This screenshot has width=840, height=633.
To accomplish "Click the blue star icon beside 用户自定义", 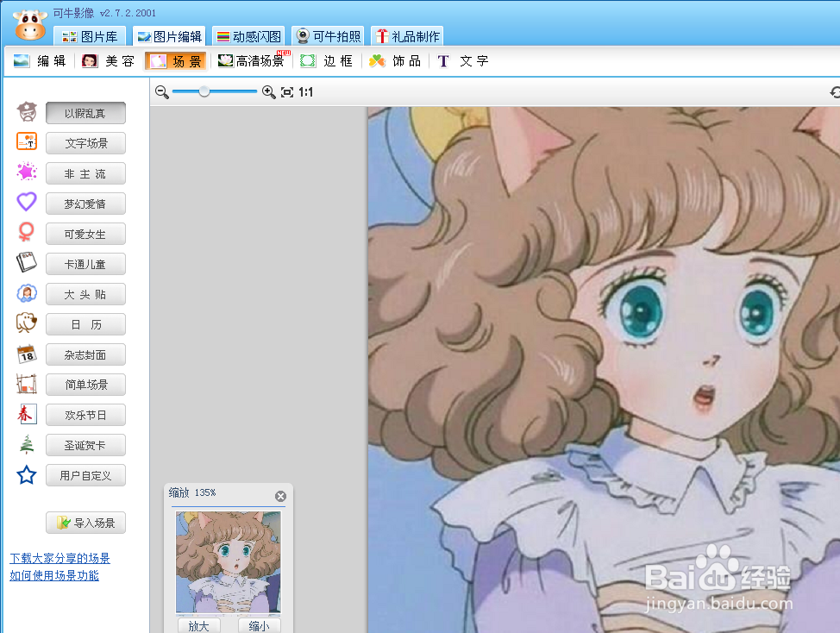I will [x=26, y=475].
